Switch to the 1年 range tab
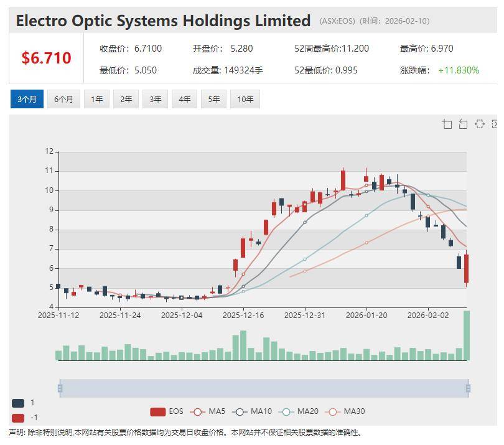The image size is (504, 445). [x=96, y=99]
